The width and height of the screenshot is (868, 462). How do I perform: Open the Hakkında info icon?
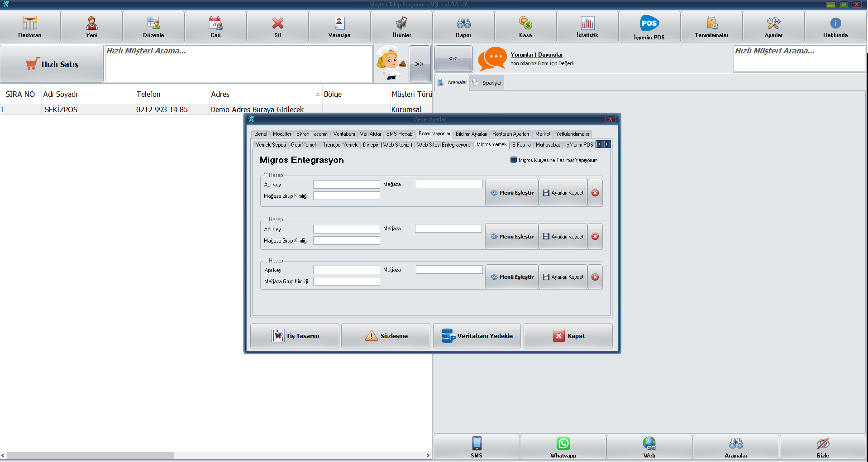coord(835,27)
